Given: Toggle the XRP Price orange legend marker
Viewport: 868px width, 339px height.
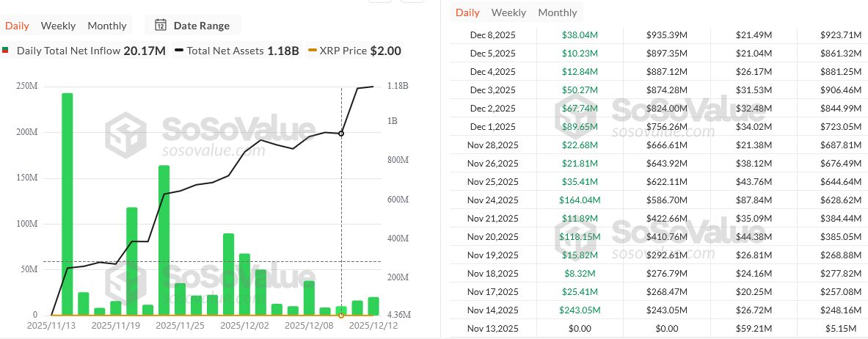Looking at the screenshot, I should pyautogui.click(x=313, y=51).
